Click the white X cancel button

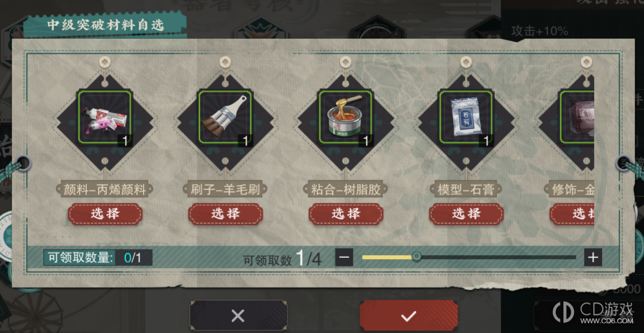(238, 316)
